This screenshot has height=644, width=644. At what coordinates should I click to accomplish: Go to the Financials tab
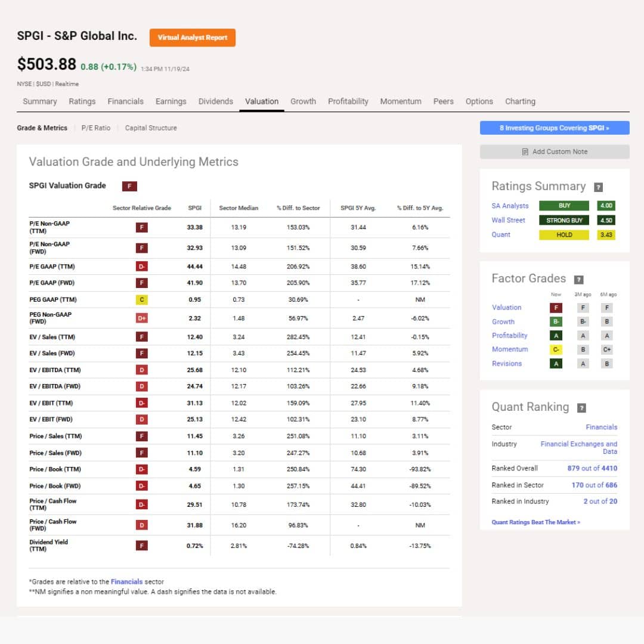pyautogui.click(x=126, y=101)
